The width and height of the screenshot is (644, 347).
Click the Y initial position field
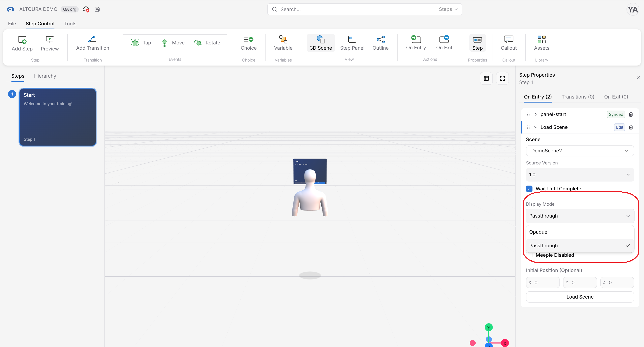pos(580,283)
